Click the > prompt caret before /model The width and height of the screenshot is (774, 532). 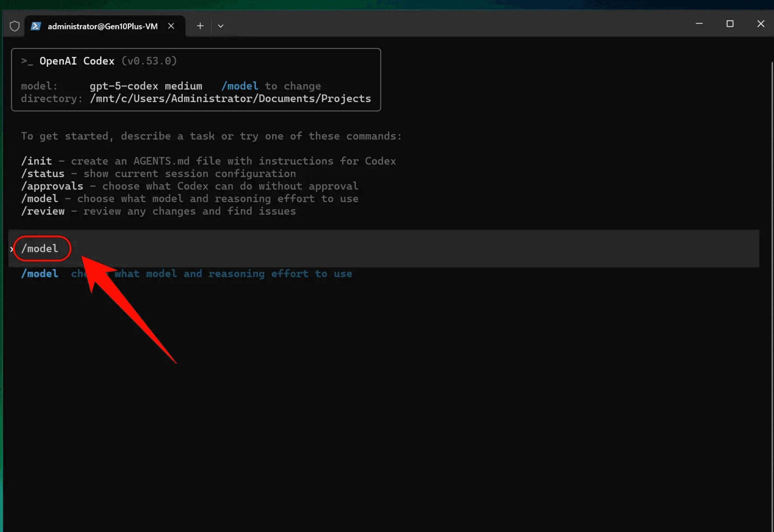pyautogui.click(x=12, y=249)
